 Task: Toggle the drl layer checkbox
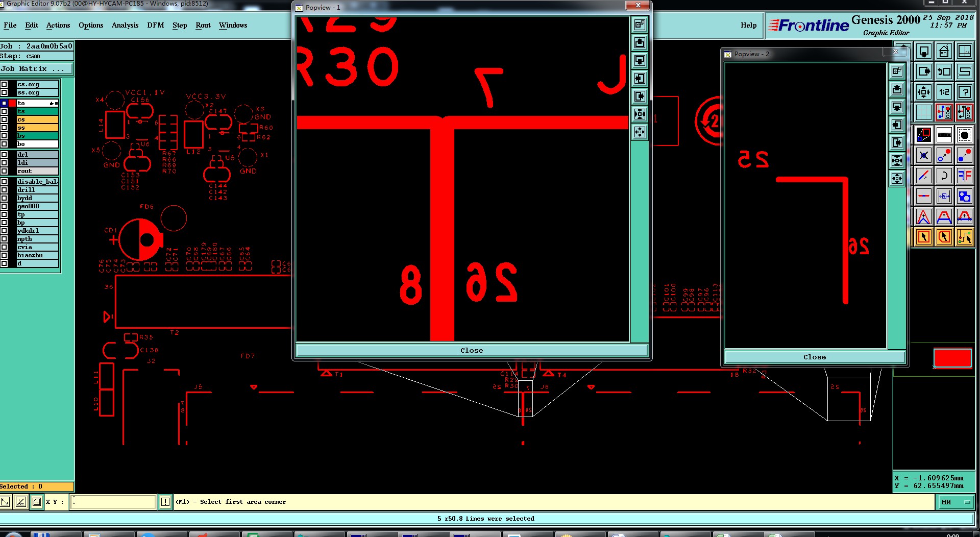[4, 155]
